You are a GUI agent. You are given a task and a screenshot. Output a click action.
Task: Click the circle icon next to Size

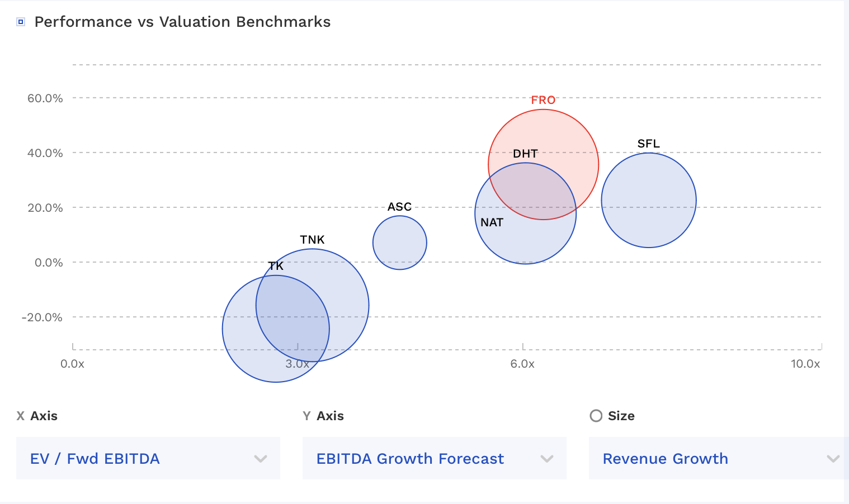click(x=596, y=416)
